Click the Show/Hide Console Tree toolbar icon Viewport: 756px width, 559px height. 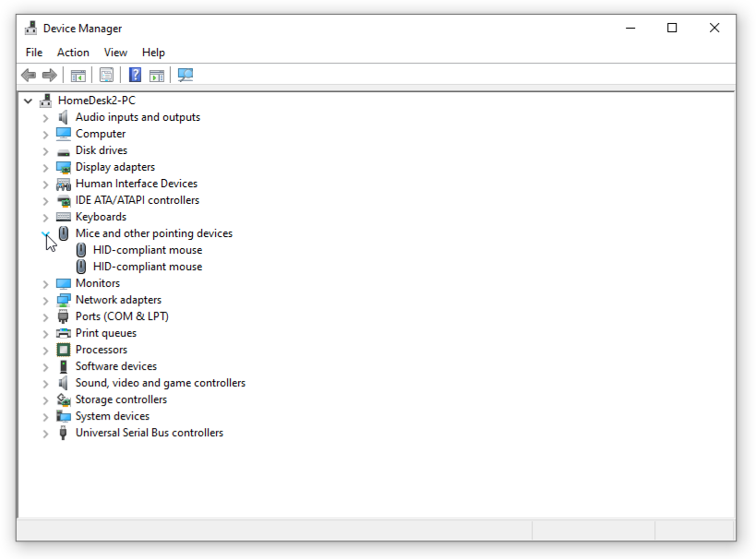(78, 75)
